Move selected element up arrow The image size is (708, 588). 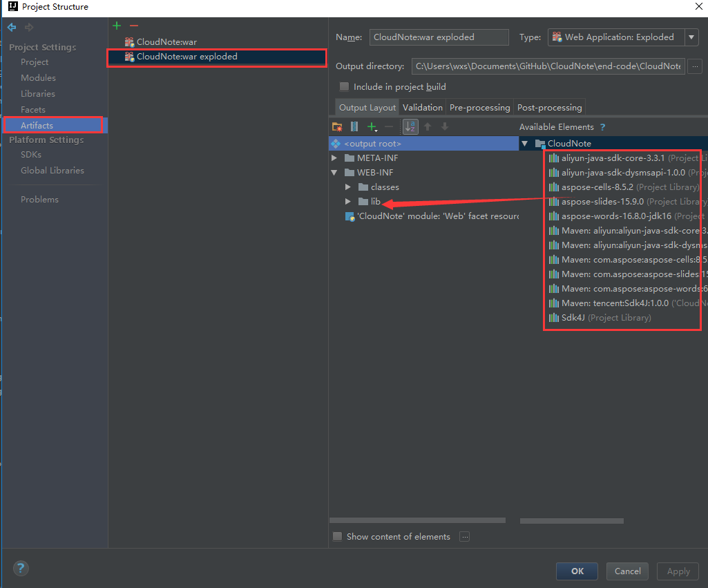[x=428, y=127]
